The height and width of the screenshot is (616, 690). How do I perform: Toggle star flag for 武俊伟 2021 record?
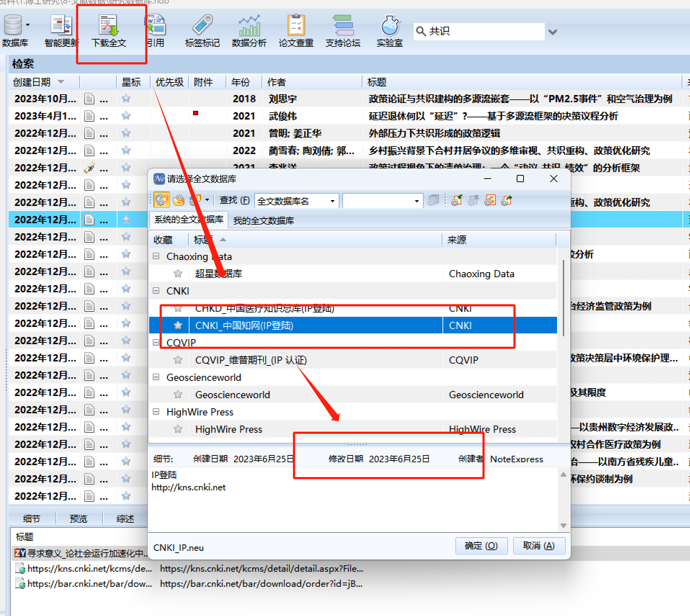click(126, 116)
